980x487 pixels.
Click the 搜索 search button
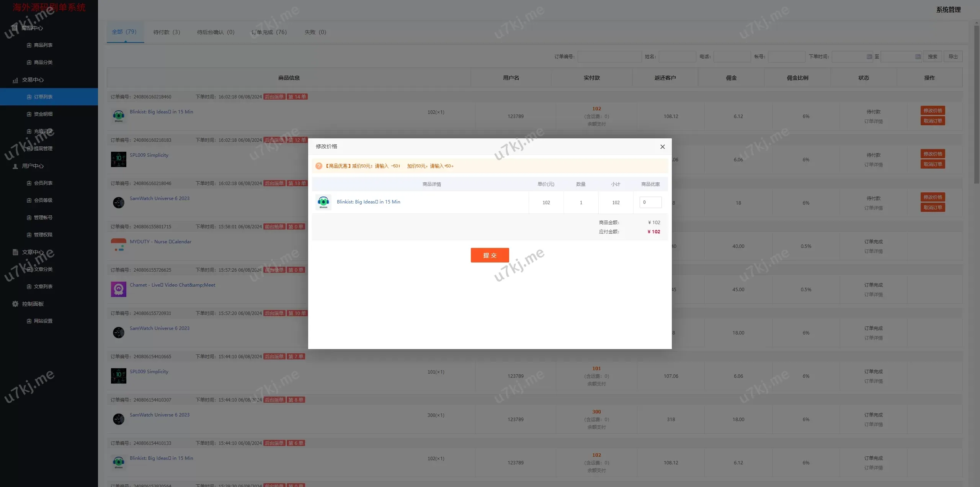click(x=932, y=57)
